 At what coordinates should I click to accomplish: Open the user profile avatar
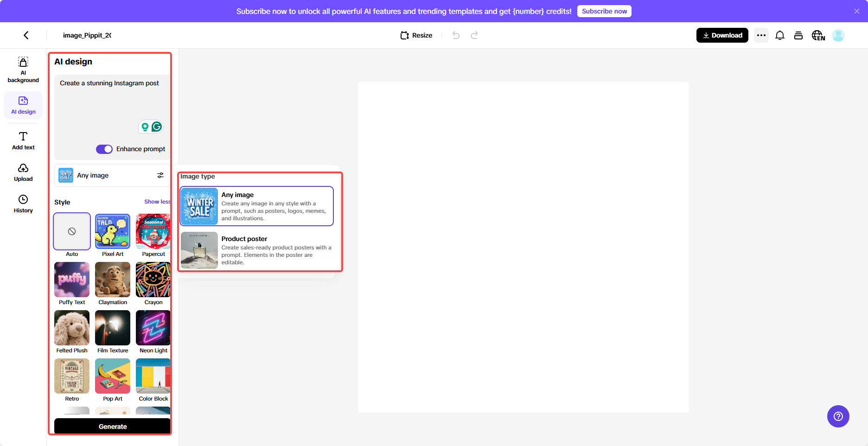[x=838, y=35]
